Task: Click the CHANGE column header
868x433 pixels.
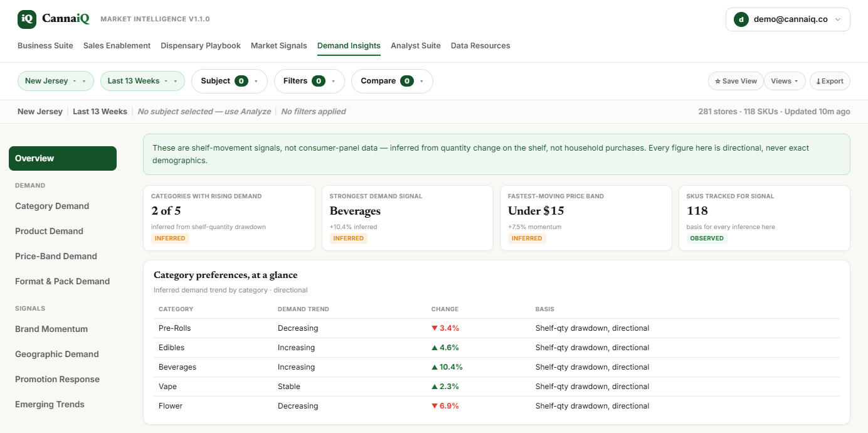Action: [x=445, y=309]
